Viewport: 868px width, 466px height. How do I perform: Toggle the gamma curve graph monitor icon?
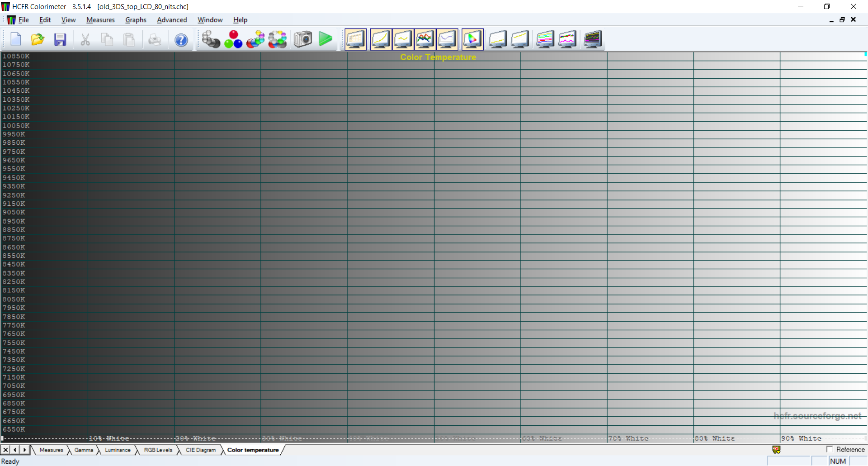click(381, 39)
